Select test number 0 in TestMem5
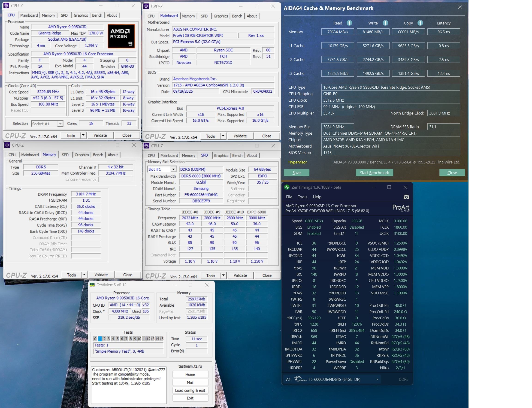This screenshot has width=532, height=408. click(95, 339)
